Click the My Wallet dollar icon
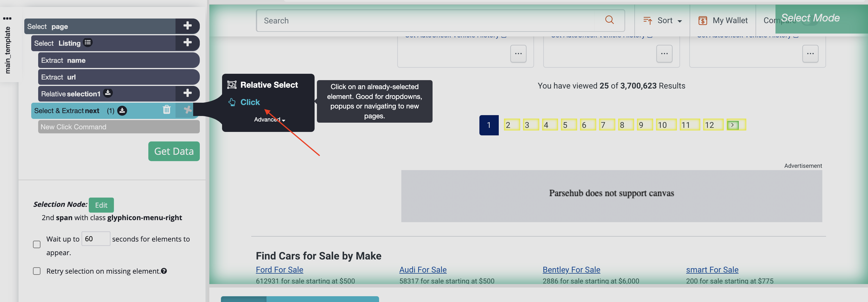 coord(703,21)
